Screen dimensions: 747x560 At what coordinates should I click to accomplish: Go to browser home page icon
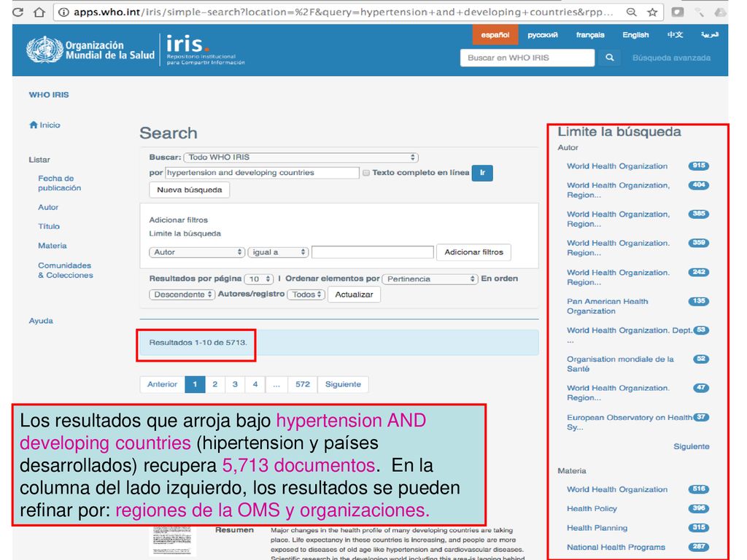[39, 12]
